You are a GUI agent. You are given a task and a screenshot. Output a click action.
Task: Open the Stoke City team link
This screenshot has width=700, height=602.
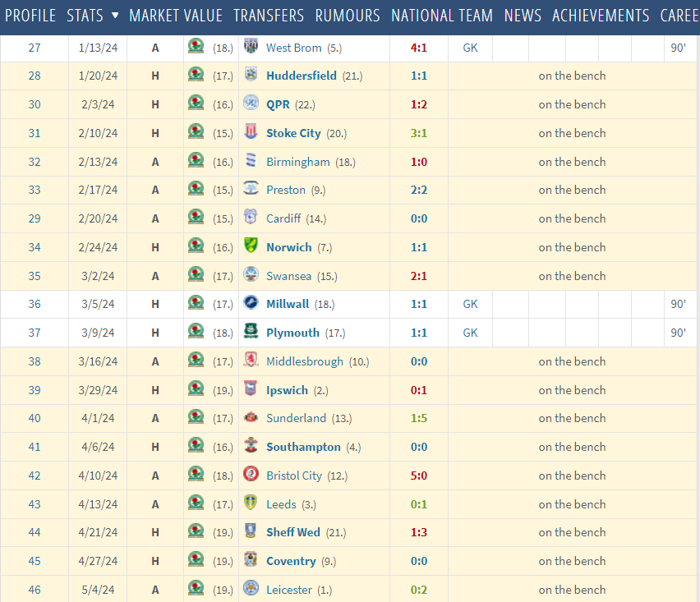pos(293,133)
